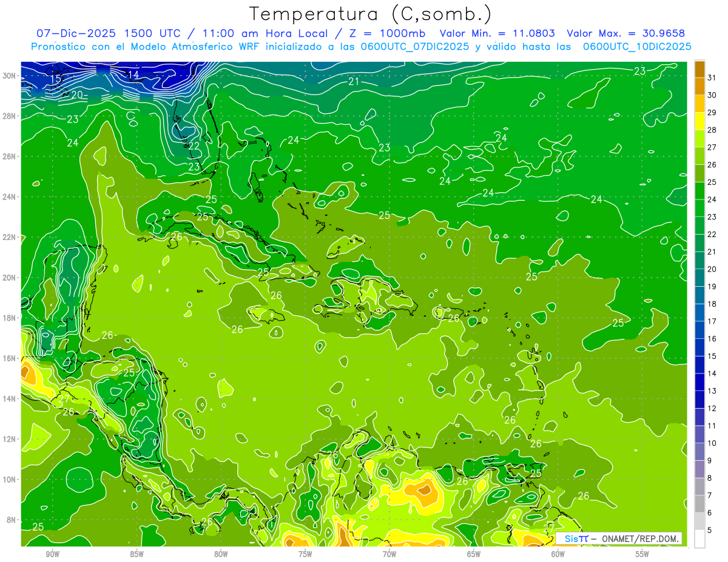Click the teal legend swatch between 19 and 20
The height and width of the screenshot is (562, 728).
(x=699, y=278)
